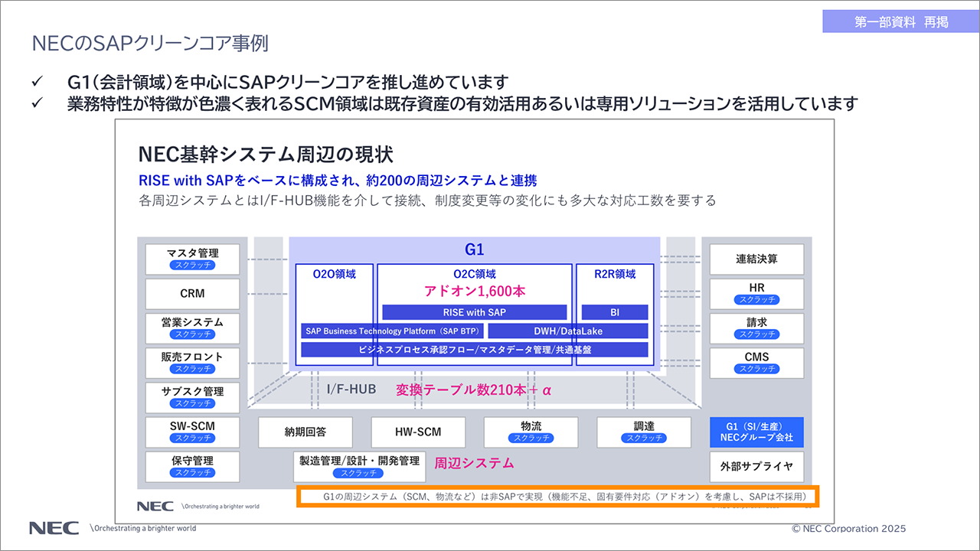Click the 納期回答 box
The width and height of the screenshot is (980, 551).
point(305,432)
